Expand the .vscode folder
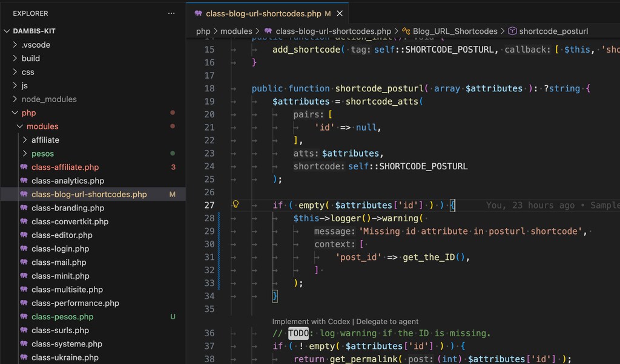This screenshot has width=620, height=364. click(15, 45)
